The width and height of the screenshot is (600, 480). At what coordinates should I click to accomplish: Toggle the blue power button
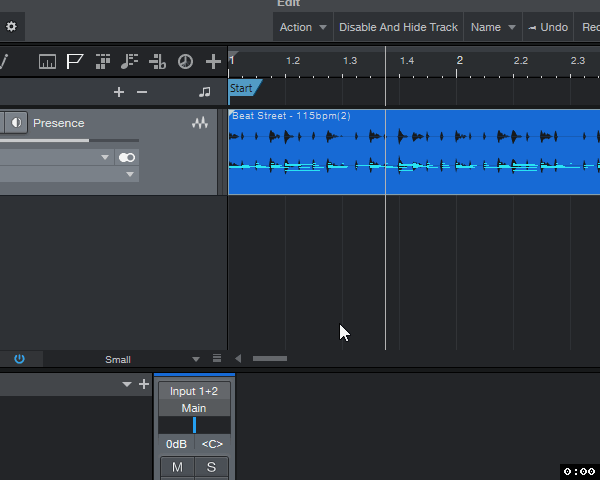point(20,359)
